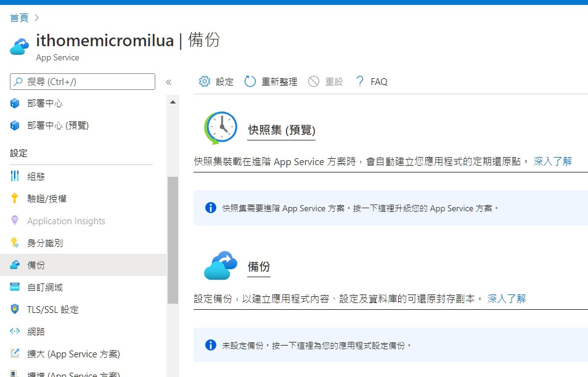Click the 備份 cloud icon in sidebar
Screen dimensions: 588x377
click(15, 264)
